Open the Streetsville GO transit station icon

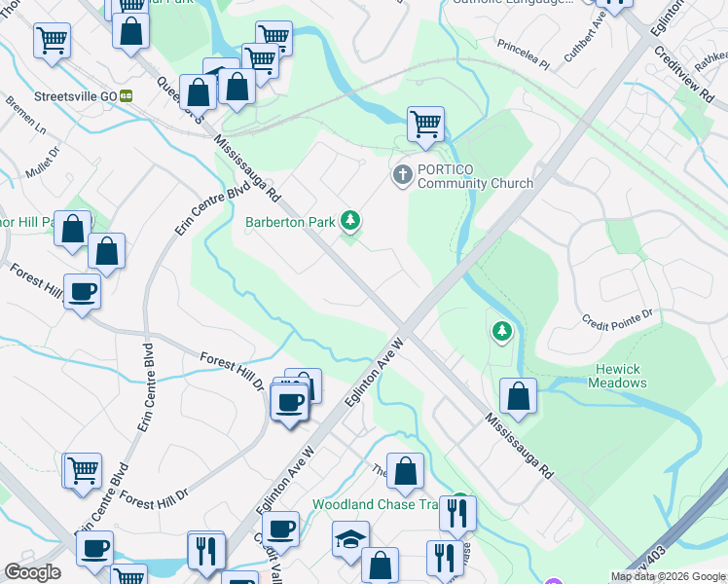(126, 96)
